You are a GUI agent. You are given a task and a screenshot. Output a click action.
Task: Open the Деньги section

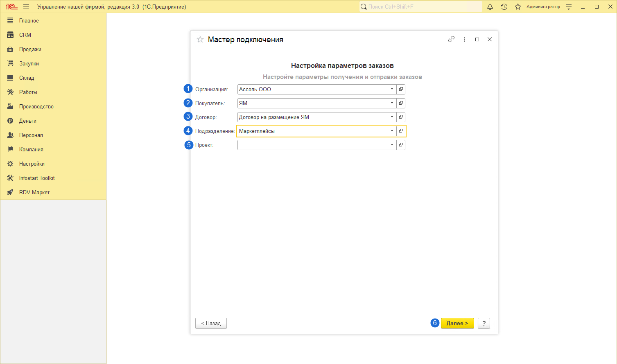click(x=53, y=121)
